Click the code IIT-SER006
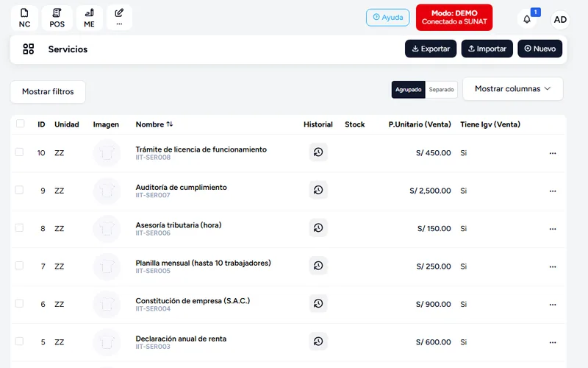The image size is (588, 368). click(153, 233)
